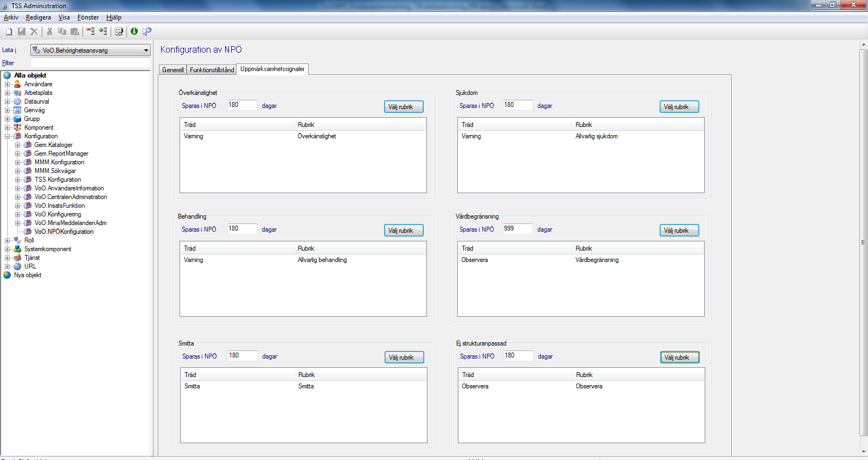Expand the TSS.Konfiguration node
This screenshot has width=868, height=460.
coord(17,180)
